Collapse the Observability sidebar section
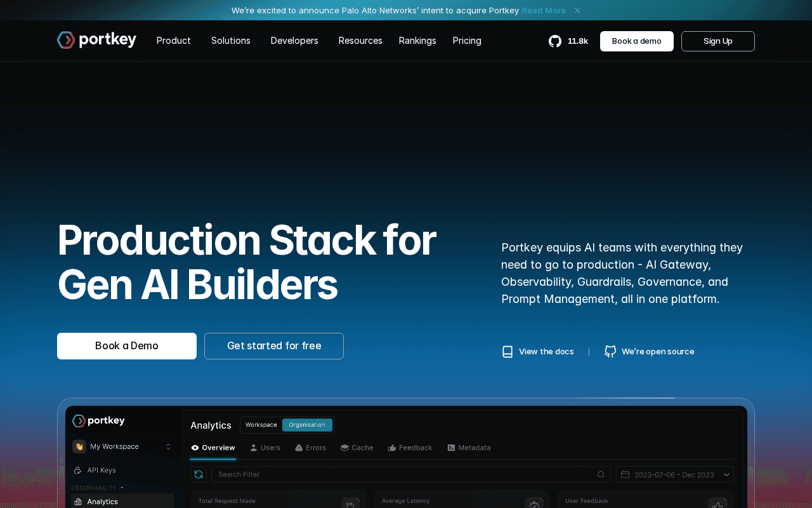The width and height of the screenshot is (812, 508). (x=97, y=488)
